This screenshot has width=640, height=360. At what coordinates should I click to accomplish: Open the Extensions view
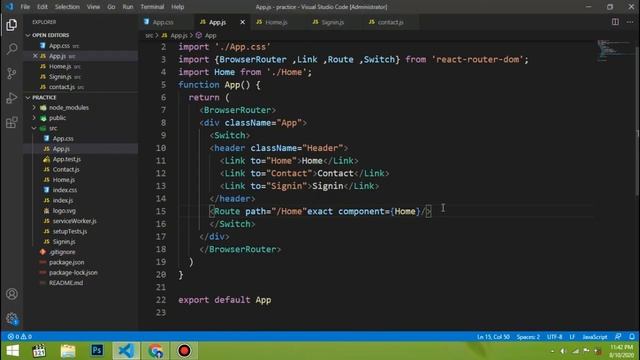(x=12, y=122)
